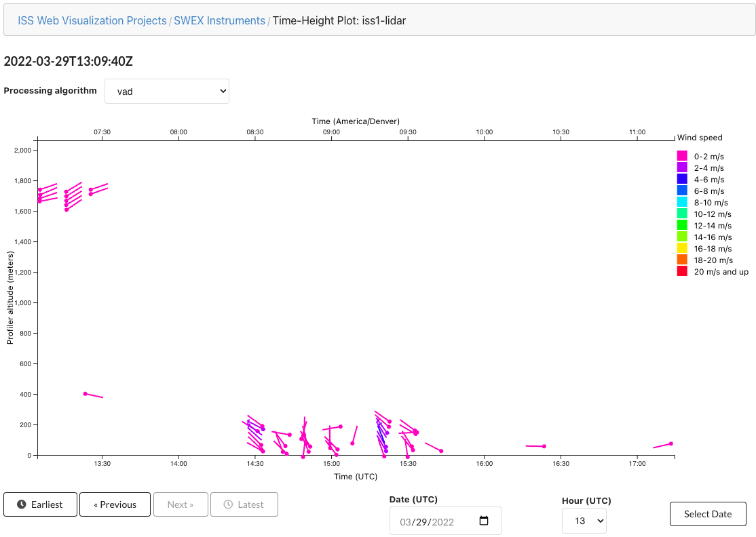Click the 18-20 m/s orange legend swatch

tap(682, 260)
